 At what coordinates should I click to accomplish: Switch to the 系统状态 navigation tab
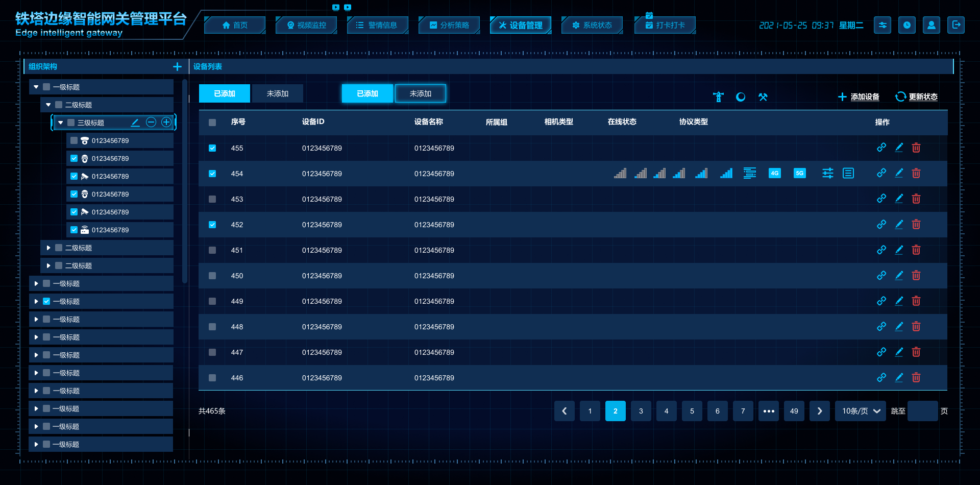[x=592, y=25]
